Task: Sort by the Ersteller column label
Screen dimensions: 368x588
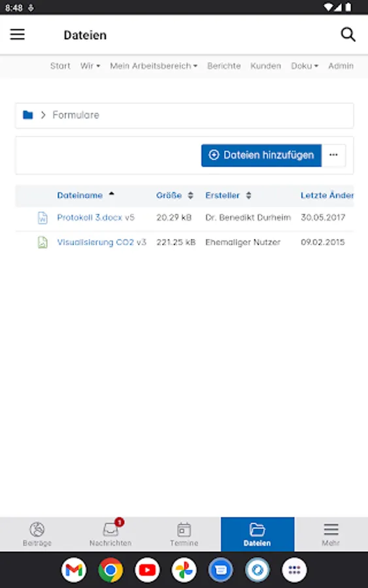Action: pos(222,195)
